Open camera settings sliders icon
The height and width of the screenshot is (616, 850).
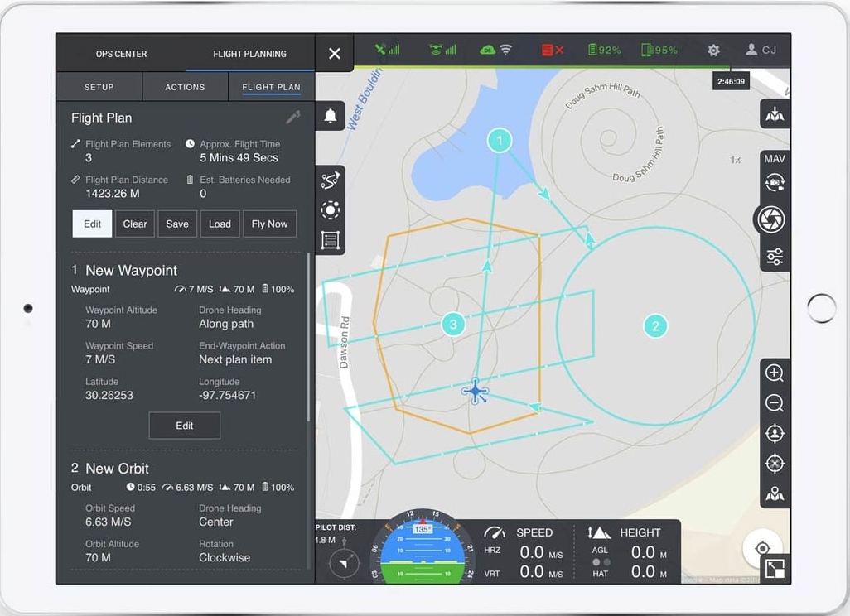point(775,257)
